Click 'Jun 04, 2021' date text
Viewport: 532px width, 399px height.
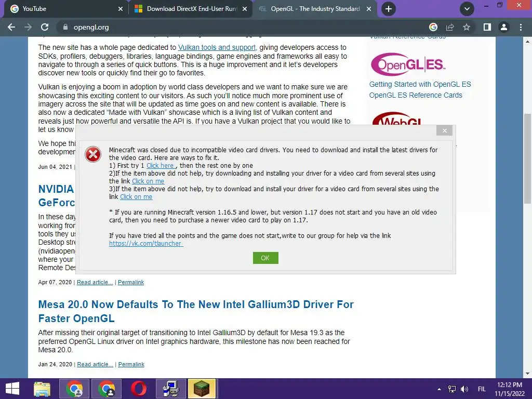pos(55,167)
